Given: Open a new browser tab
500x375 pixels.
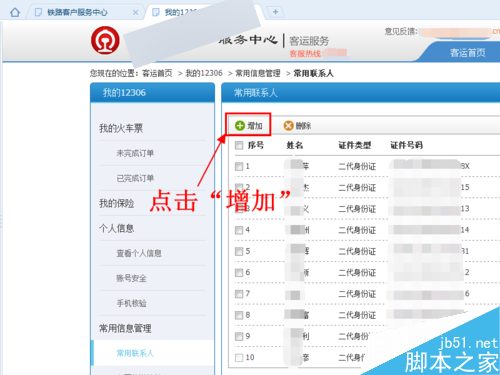Looking at the screenshot, I should (275, 12).
